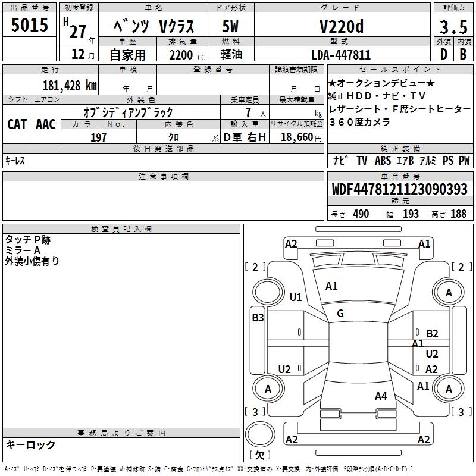The width and height of the screenshot is (476, 476).
Task: Select the chassis number WDF4478121123090393
Action: tap(399, 189)
